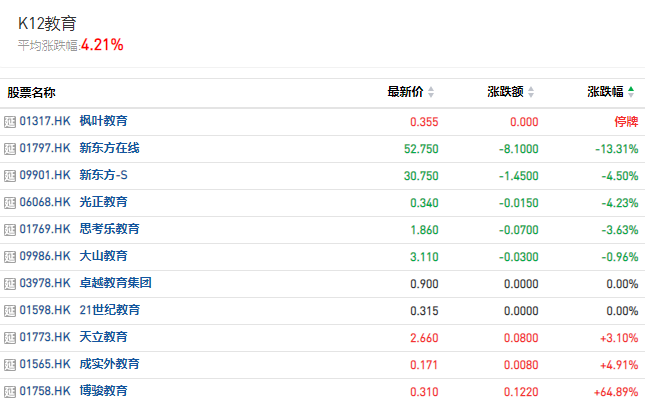Screen dimensions: 645x402
Task: Click change percentage -0.96%
Action: pyautogui.click(x=620, y=257)
